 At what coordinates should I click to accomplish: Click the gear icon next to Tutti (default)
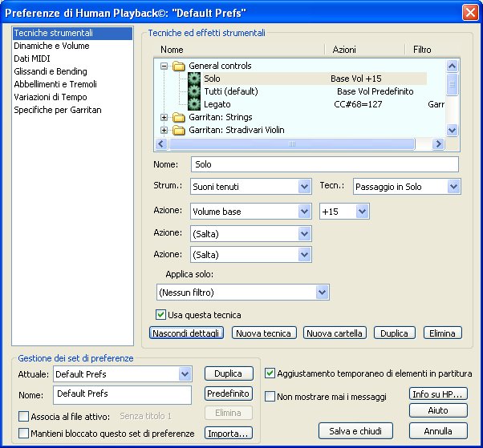(x=194, y=91)
